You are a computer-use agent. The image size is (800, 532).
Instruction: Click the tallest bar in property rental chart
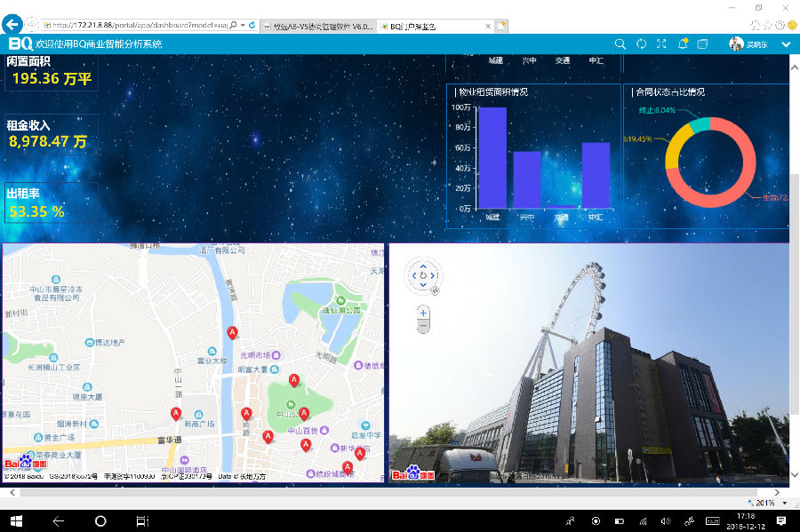(x=492, y=157)
